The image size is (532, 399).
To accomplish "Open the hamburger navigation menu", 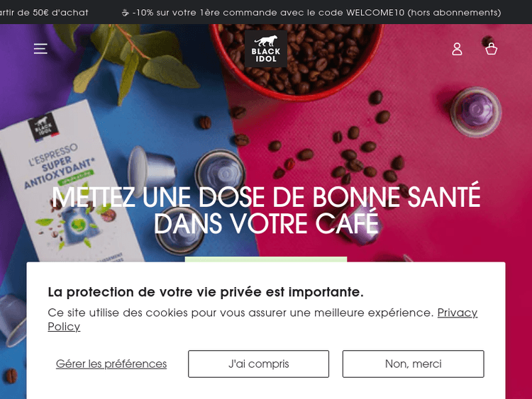I will pyautogui.click(x=40, y=48).
